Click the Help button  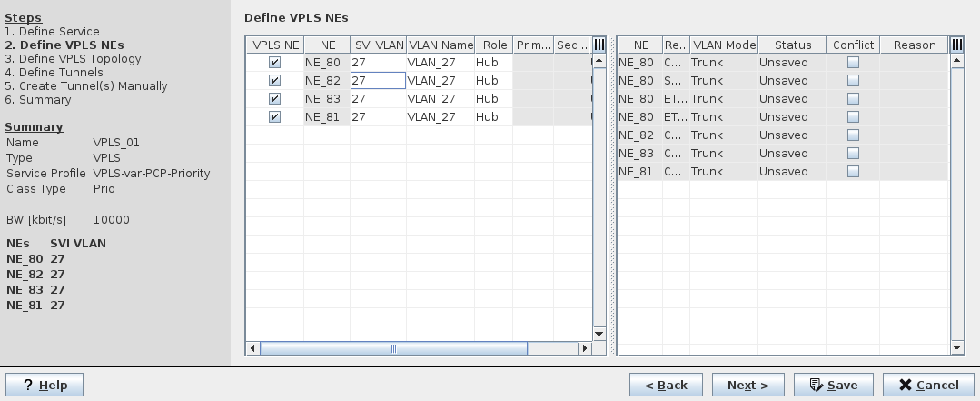tap(45, 385)
